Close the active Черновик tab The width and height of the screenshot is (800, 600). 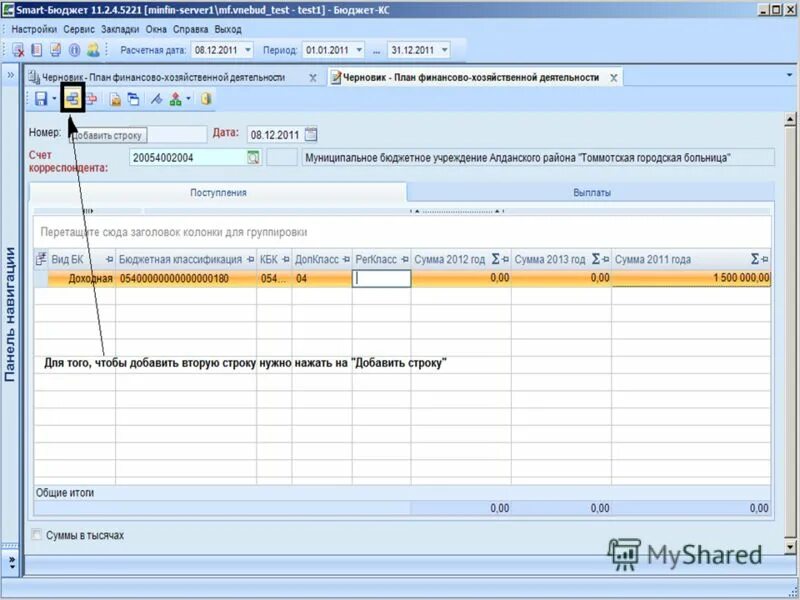point(614,78)
